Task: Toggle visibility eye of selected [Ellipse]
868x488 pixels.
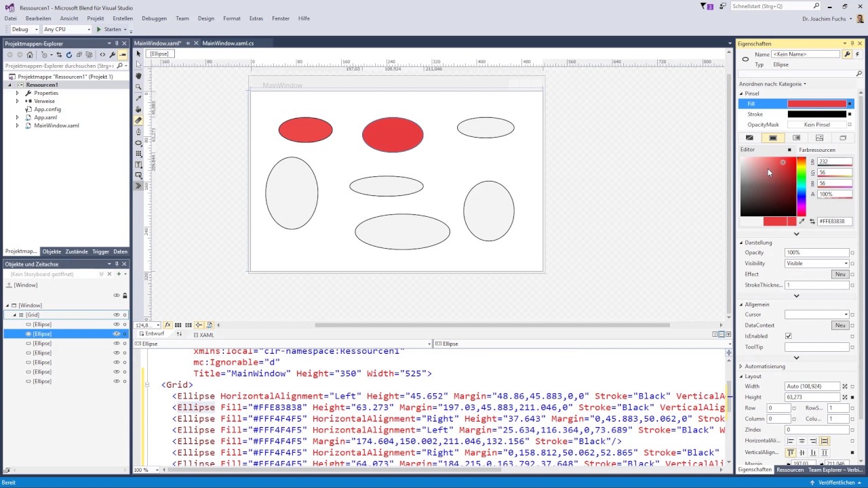Action: (116, 334)
